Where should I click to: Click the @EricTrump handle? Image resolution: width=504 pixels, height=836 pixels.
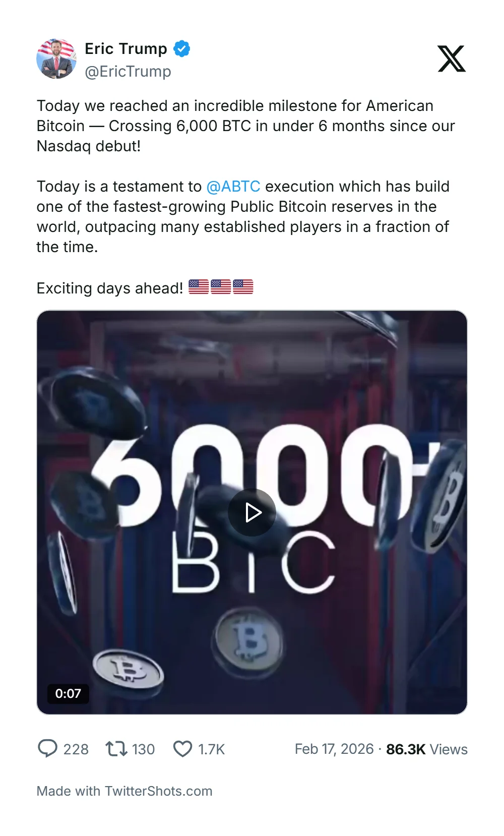[129, 72]
